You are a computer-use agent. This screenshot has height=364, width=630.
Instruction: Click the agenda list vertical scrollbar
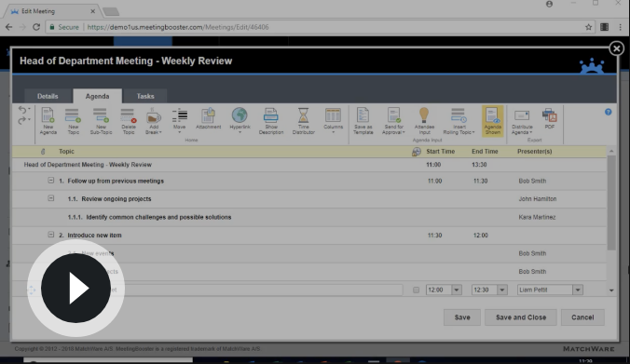[x=611, y=203]
